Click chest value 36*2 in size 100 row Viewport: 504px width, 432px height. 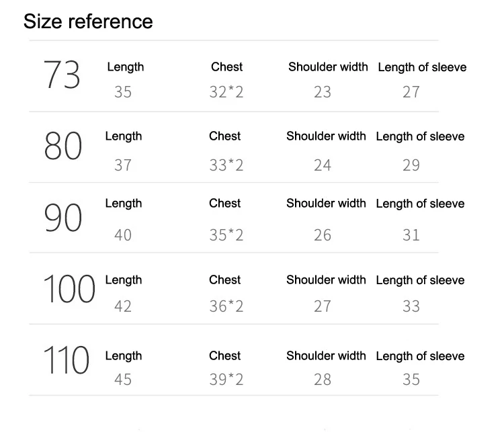[x=226, y=306]
